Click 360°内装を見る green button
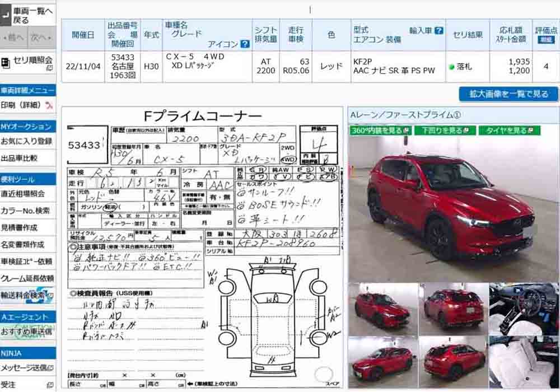This screenshot has width=560, height=392. (380, 130)
